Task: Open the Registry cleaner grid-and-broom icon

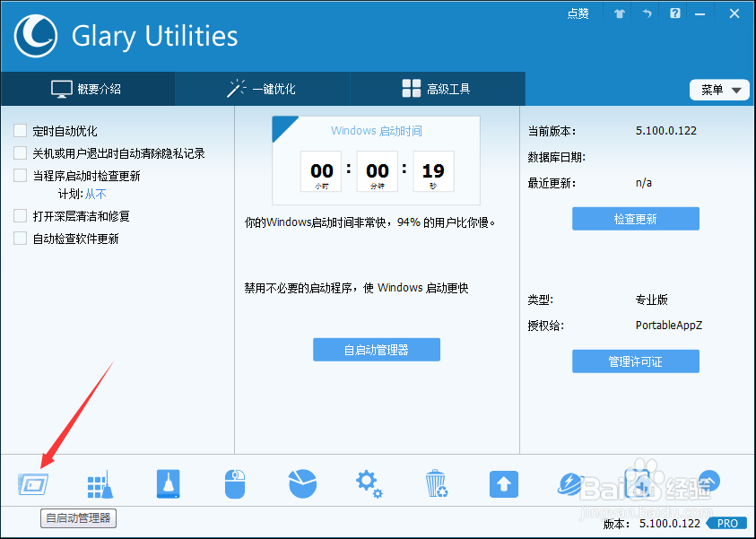Action: click(100, 484)
